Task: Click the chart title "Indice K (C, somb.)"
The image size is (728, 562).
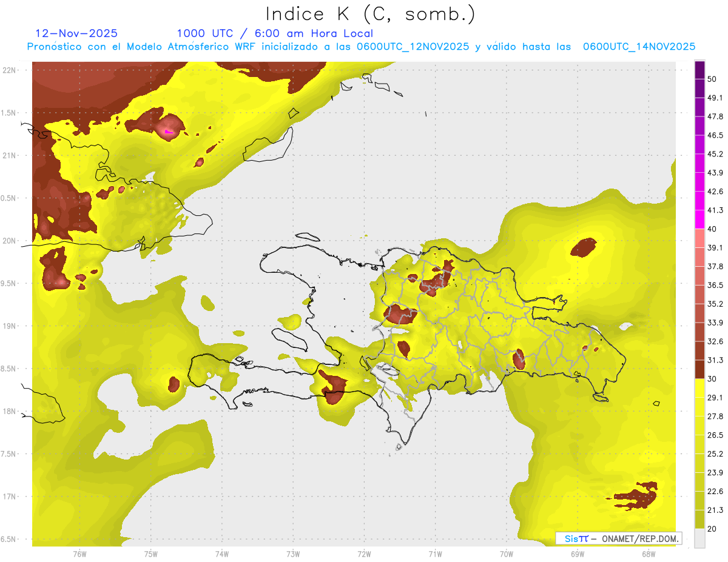Action: point(370,14)
